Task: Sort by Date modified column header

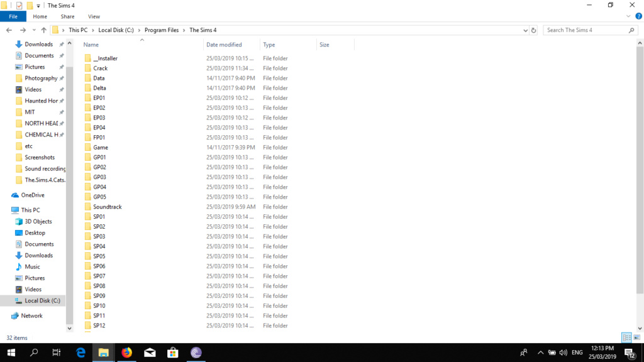Action: coord(231,45)
